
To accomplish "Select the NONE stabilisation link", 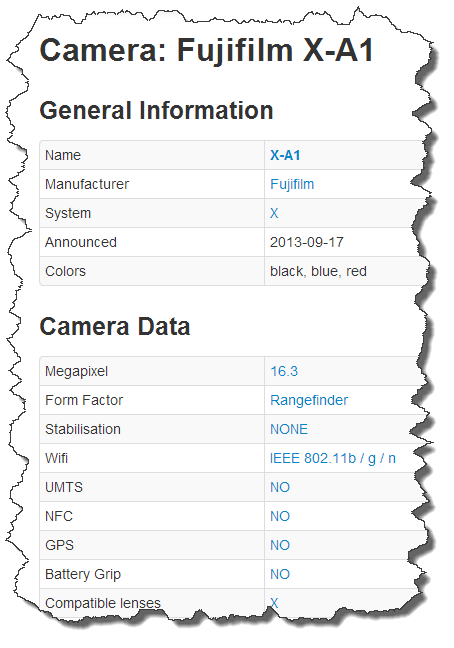I will pos(289,429).
